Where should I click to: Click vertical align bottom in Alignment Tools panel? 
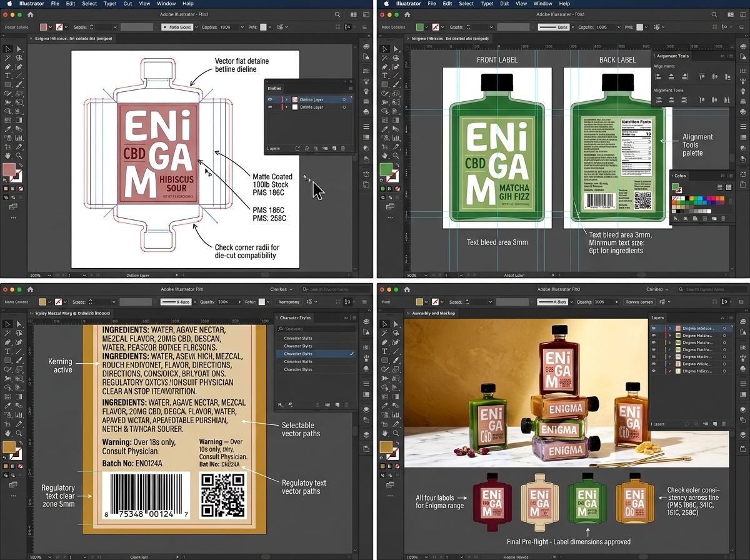pyautogui.click(x=727, y=76)
